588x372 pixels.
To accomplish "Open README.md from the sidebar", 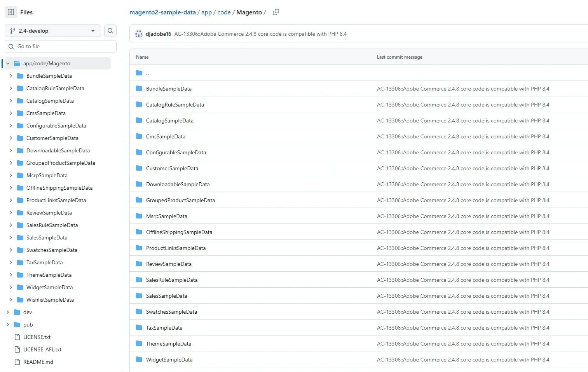I will (38, 362).
